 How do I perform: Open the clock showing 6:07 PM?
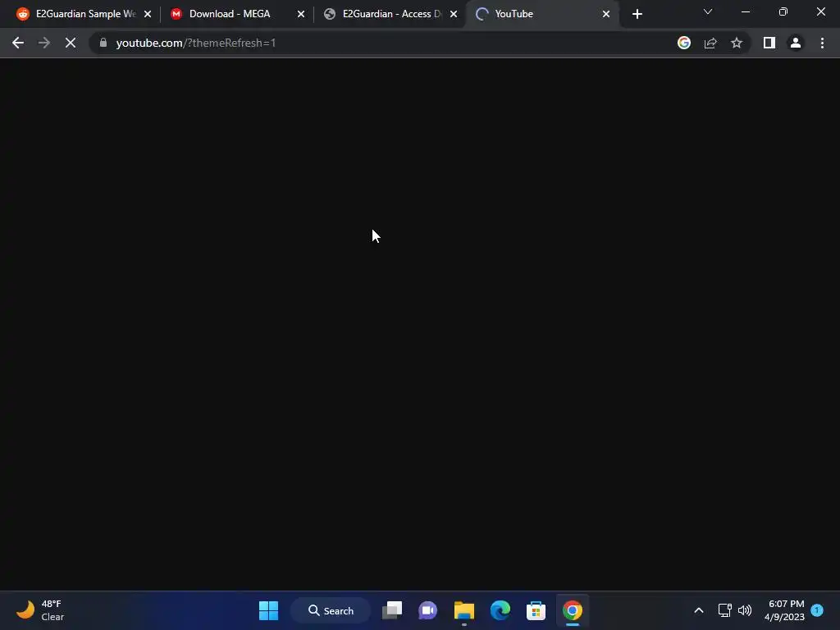pos(785,610)
